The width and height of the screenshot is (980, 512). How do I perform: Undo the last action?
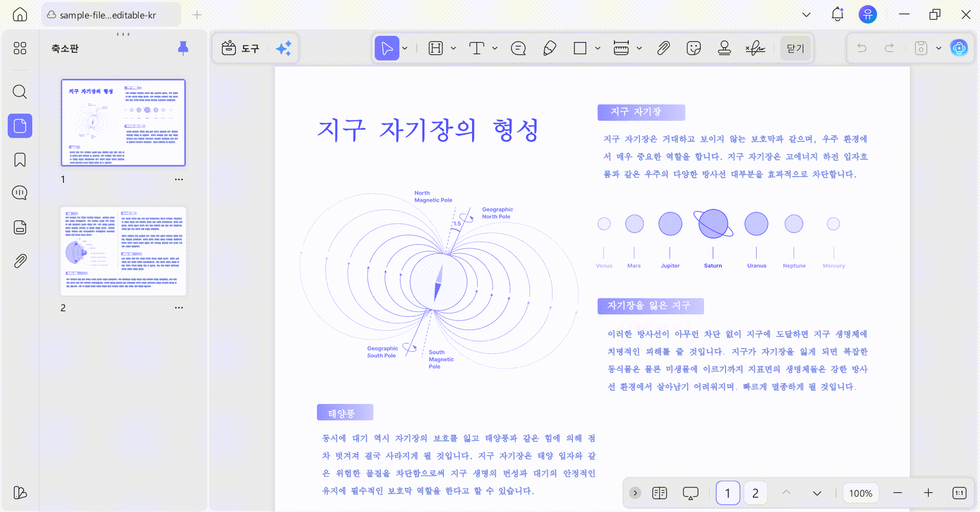coord(862,48)
